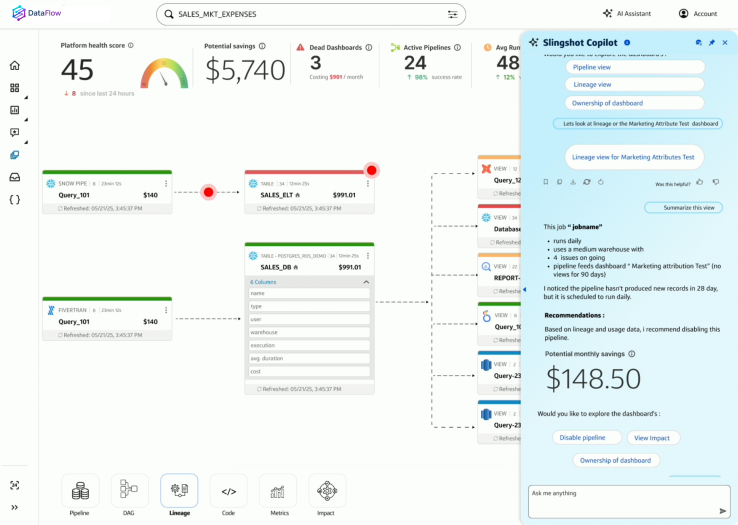Show info for Active Pipelines
Viewport: 738px width, 525px height.
tap(457, 47)
